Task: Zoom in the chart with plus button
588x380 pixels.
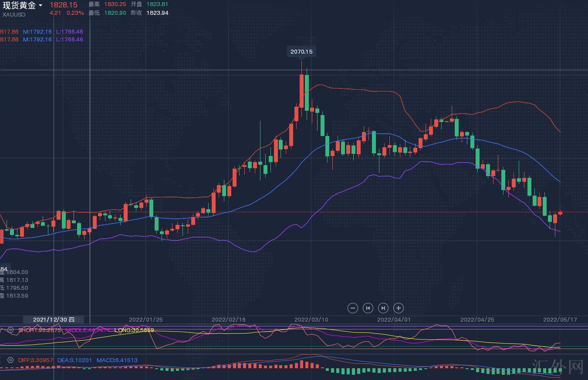Action: [x=399, y=308]
